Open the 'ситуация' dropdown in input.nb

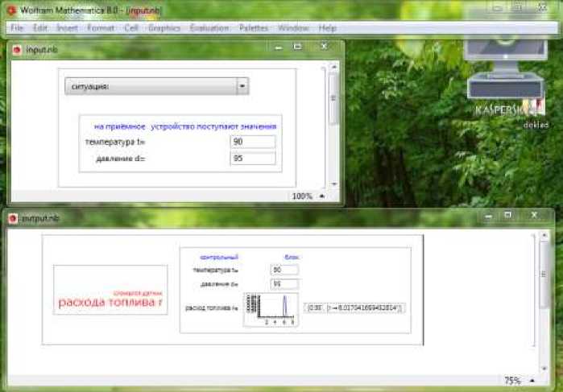pyautogui.click(x=157, y=86)
